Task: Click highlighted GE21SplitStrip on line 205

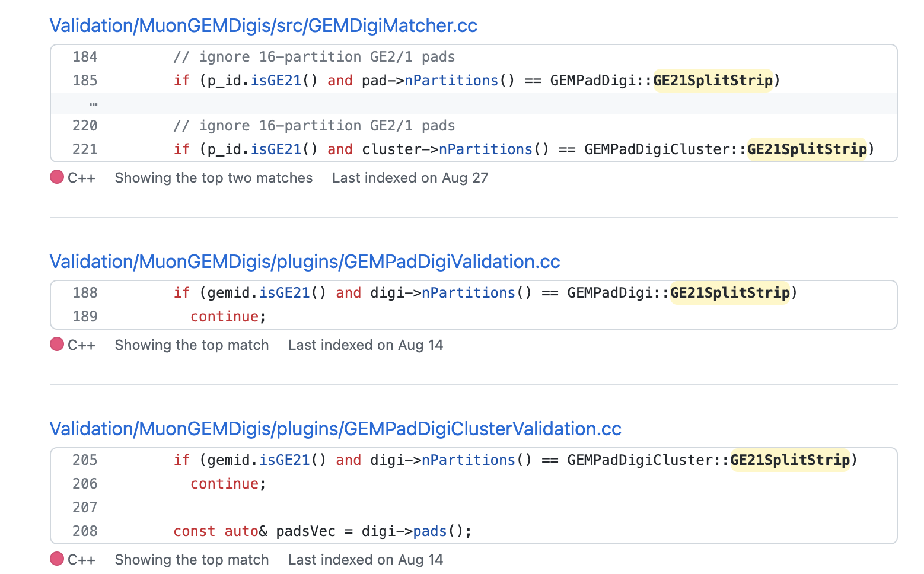Action: click(x=790, y=460)
